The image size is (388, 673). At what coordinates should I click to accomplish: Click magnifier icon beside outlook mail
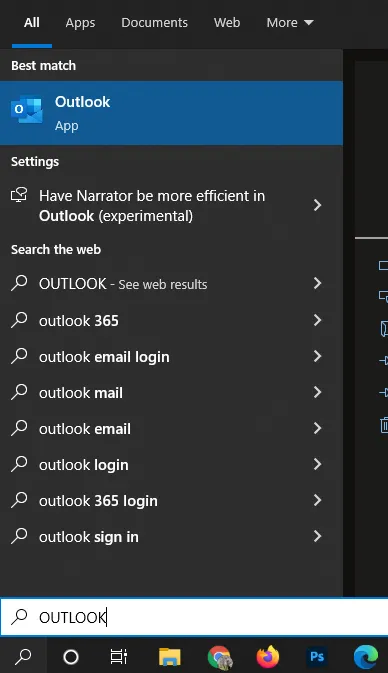pyautogui.click(x=19, y=392)
